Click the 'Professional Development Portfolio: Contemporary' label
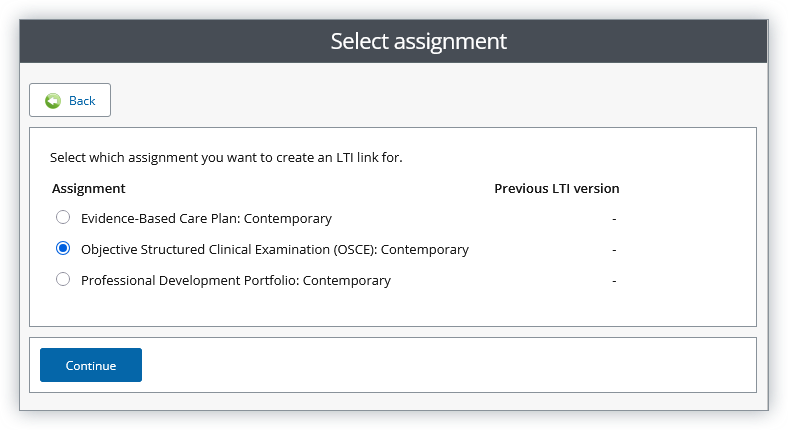 click(235, 280)
